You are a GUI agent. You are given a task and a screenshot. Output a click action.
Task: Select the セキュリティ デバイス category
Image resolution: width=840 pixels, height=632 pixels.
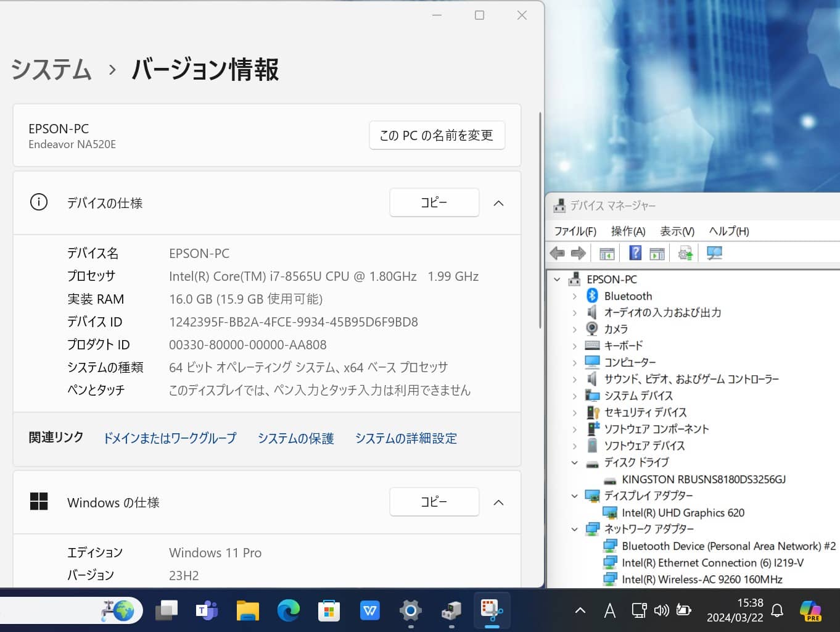click(645, 412)
